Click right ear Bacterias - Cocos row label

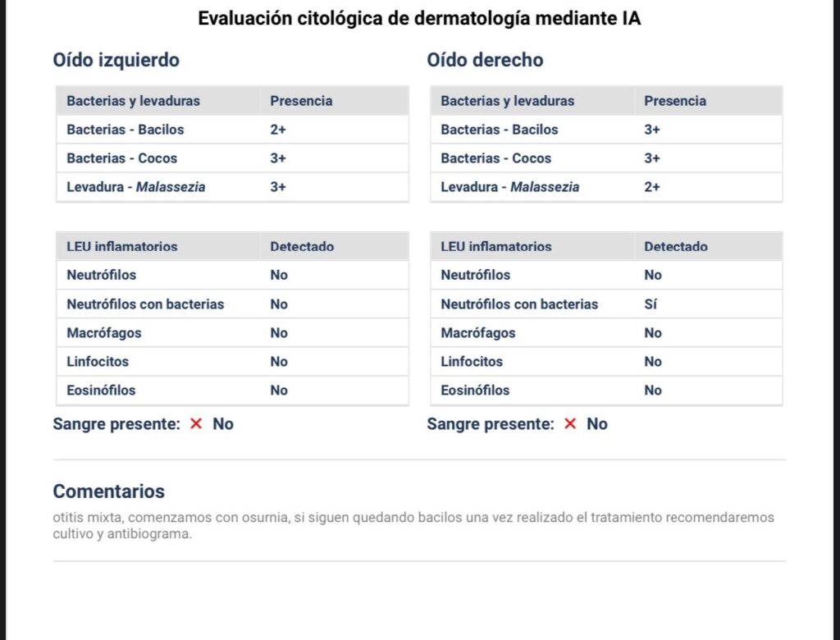[495, 158]
